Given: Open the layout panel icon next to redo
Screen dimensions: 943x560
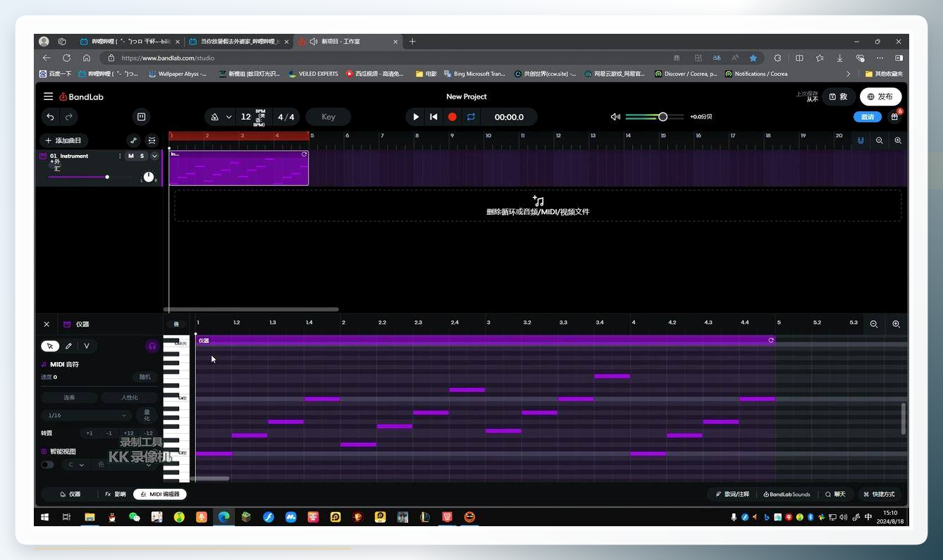Looking at the screenshot, I should click(x=141, y=117).
